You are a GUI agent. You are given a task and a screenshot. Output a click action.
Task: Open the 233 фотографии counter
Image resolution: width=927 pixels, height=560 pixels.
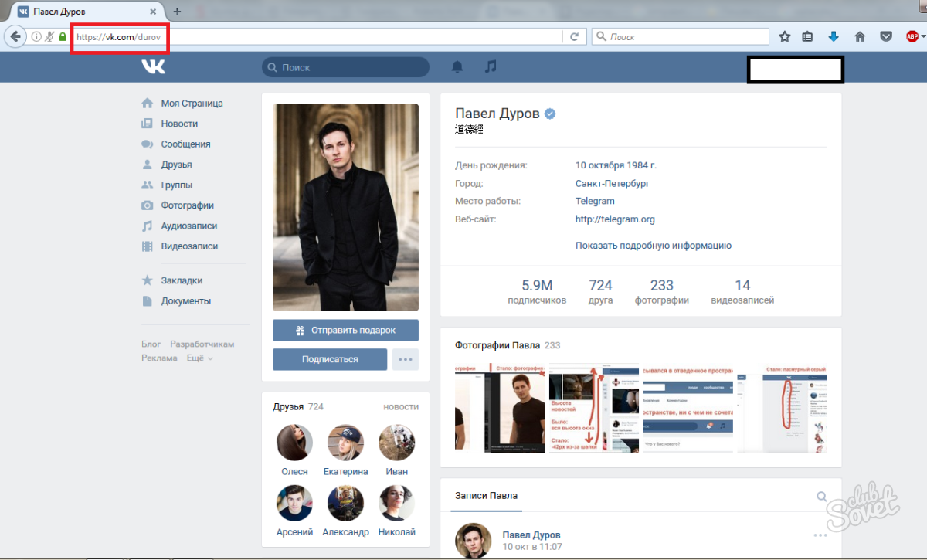click(x=662, y=291)
